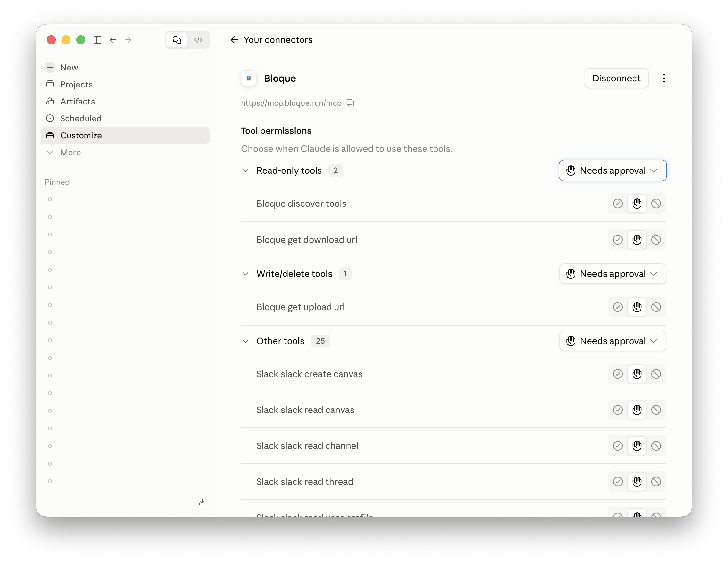
Task: Click the Disconnect button
Action: click(616, 78)
